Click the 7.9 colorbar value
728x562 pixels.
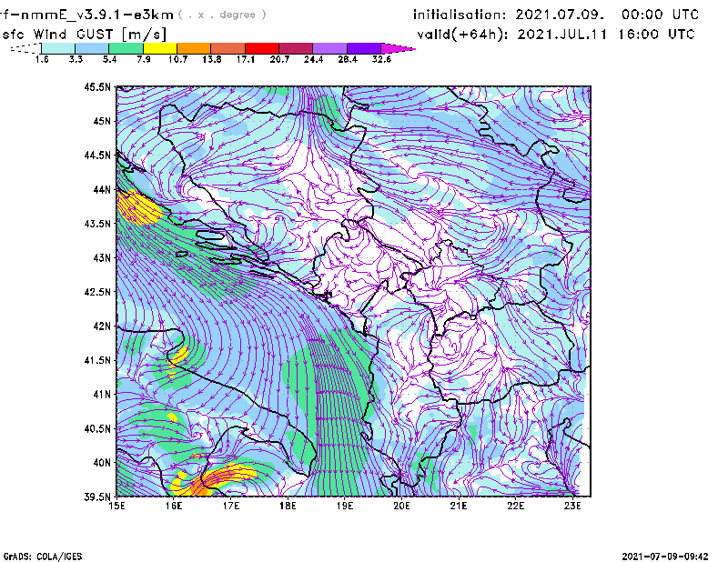point(144,59)
